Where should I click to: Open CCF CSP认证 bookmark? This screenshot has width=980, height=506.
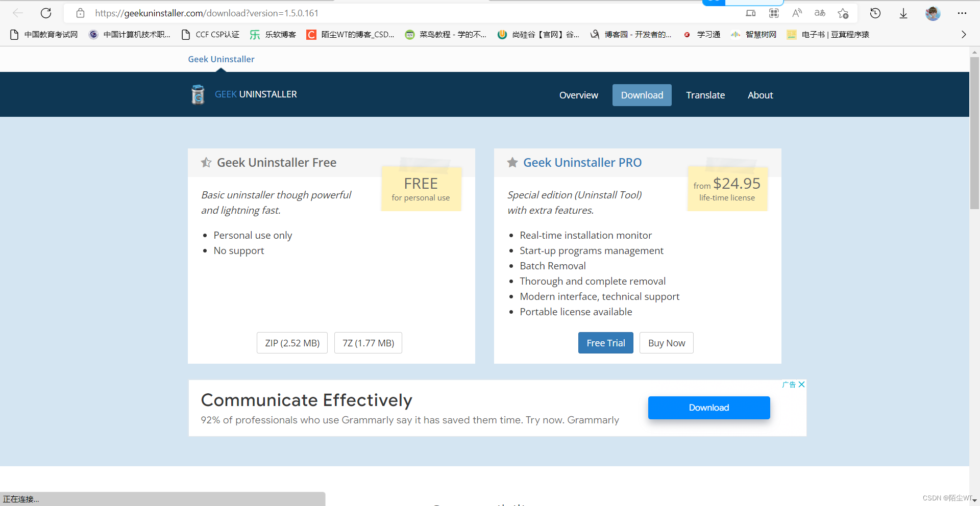pos(211,35)
